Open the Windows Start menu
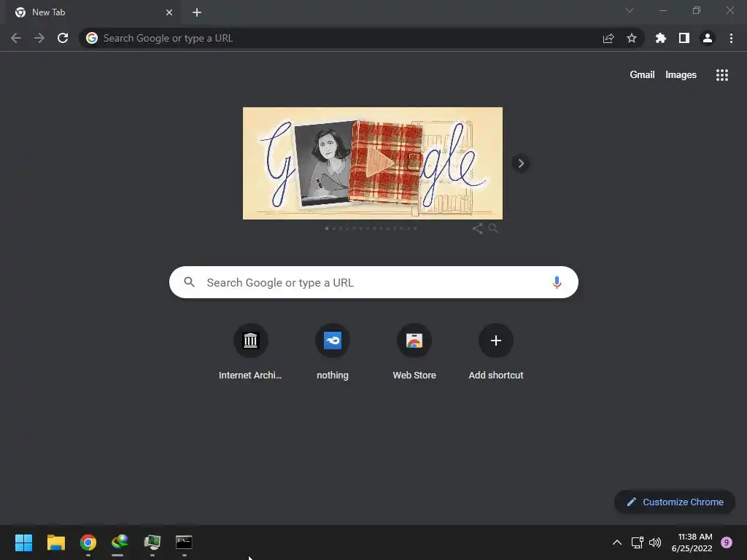747x560 pixels. point(23,542)
